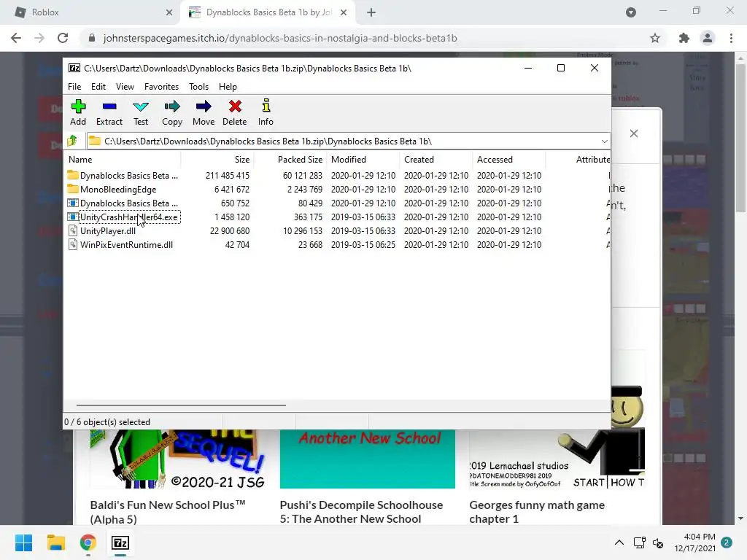Reload the itch.io page
Image resolution: width=747 pixels, height=560 pixels.
(63, 38)
